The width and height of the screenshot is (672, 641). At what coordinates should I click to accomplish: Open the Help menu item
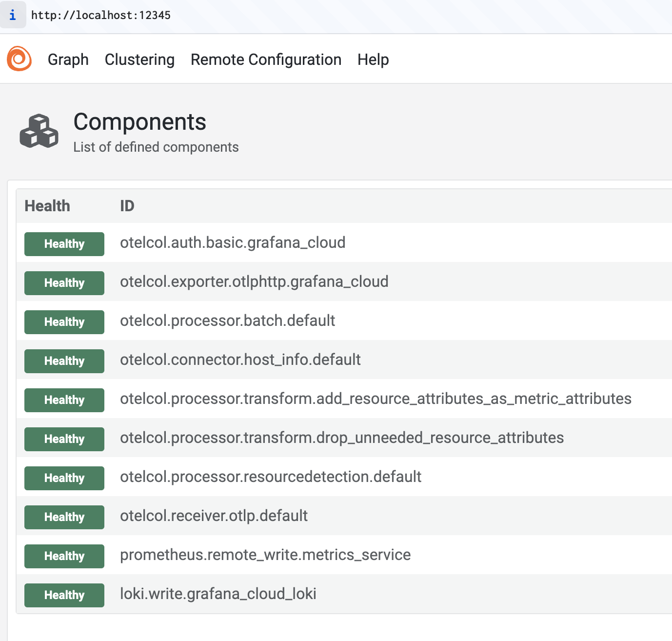pos(373,60)
